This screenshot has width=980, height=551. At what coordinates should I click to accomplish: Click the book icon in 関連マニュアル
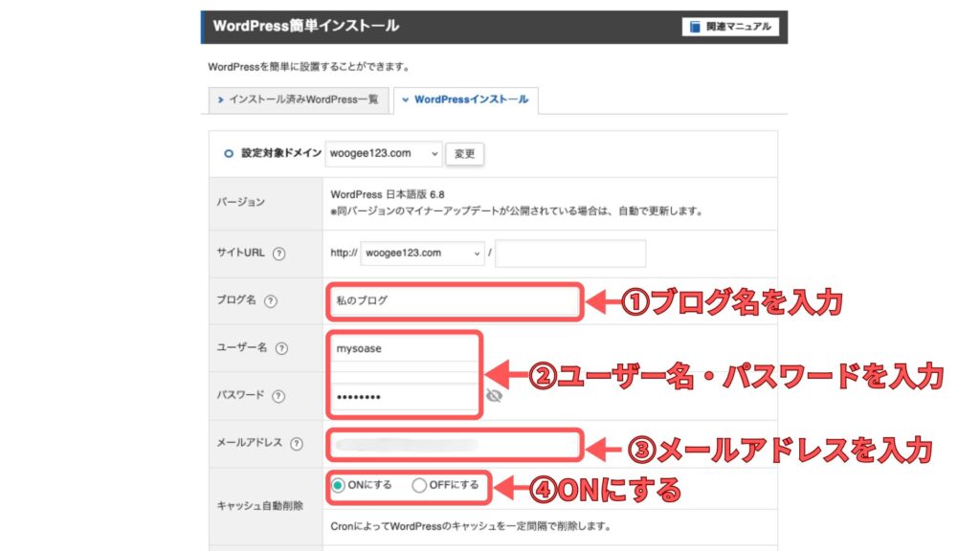coord(695,27)
